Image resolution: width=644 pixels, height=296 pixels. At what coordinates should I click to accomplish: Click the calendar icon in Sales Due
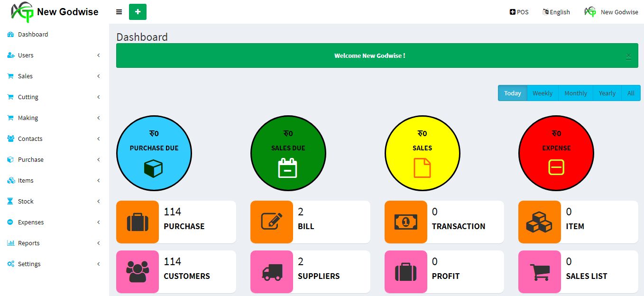287,168
